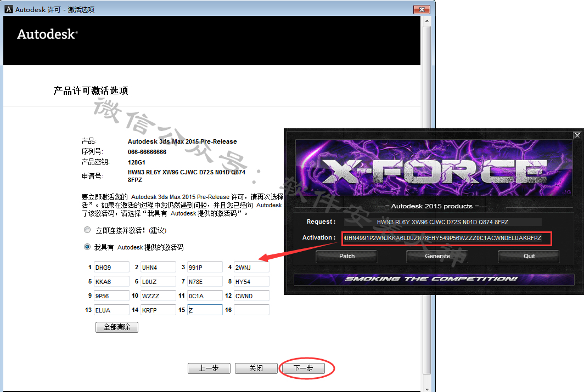Click activation field 12 containing CWND
This screenshot has width=584, height=392.
[251, 296]
